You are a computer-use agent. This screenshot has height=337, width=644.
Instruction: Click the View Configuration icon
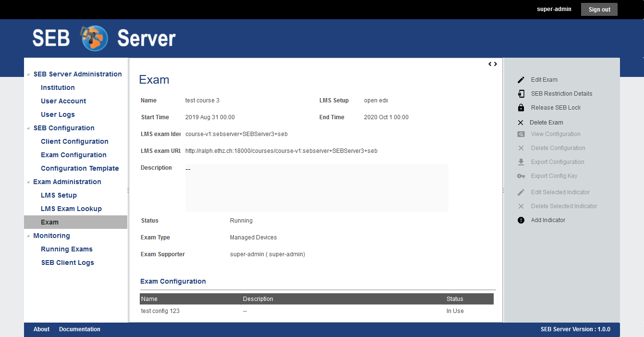coord(521,134)
